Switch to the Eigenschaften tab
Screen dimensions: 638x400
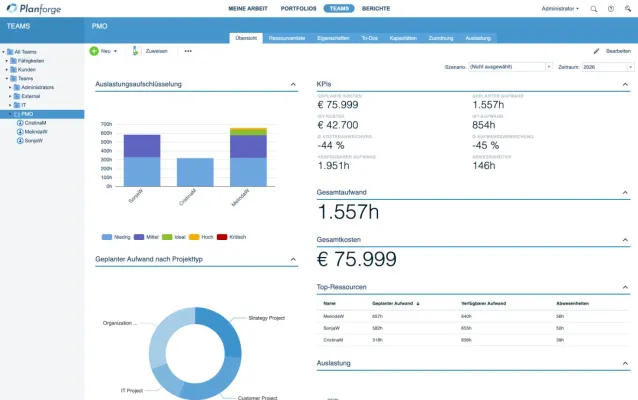pos(333,38)
